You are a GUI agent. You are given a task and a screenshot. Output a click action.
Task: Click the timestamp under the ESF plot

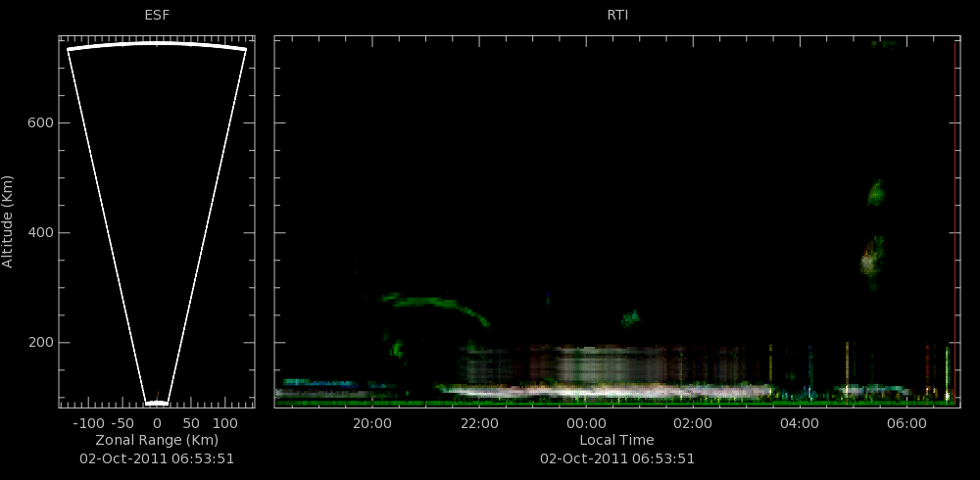click(x=157, y=458)
